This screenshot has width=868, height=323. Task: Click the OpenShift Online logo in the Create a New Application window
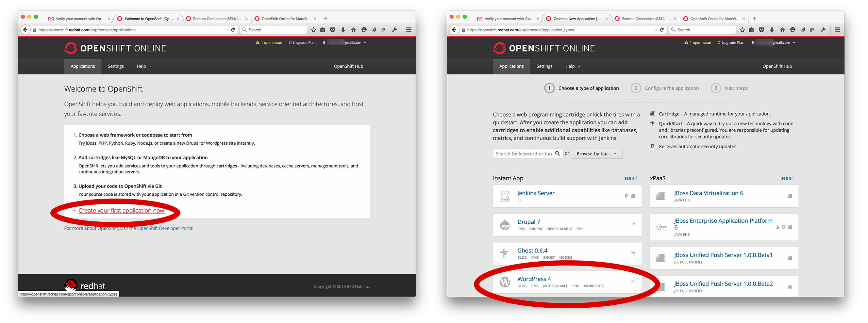click(x=544, y=48)
